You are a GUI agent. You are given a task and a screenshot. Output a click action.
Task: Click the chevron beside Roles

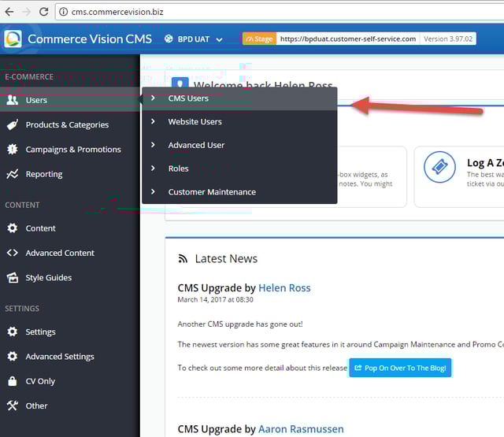(x=153, y=169)
